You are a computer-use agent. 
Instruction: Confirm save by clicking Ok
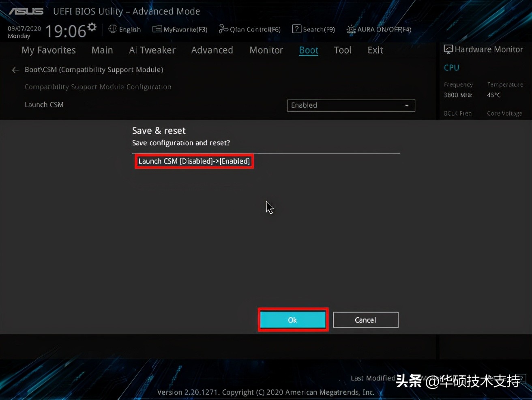coord(292,320)
